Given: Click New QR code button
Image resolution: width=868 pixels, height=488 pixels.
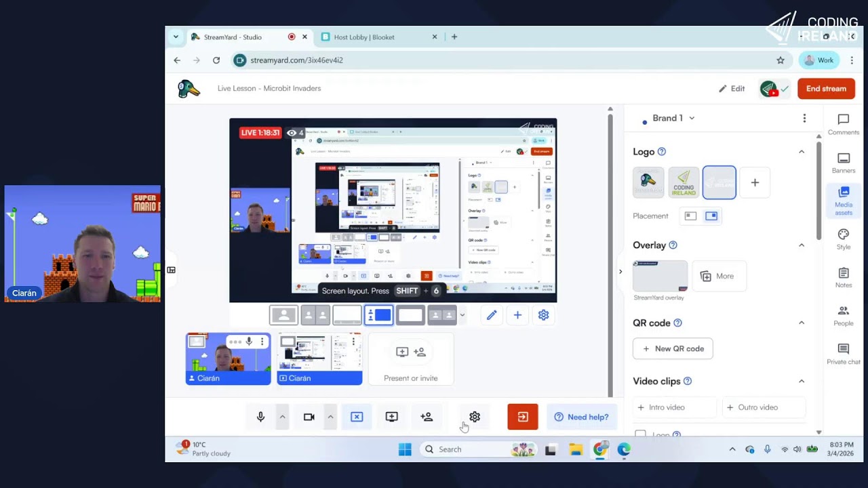Looking at the screenshot, I should tap(673, 348).
